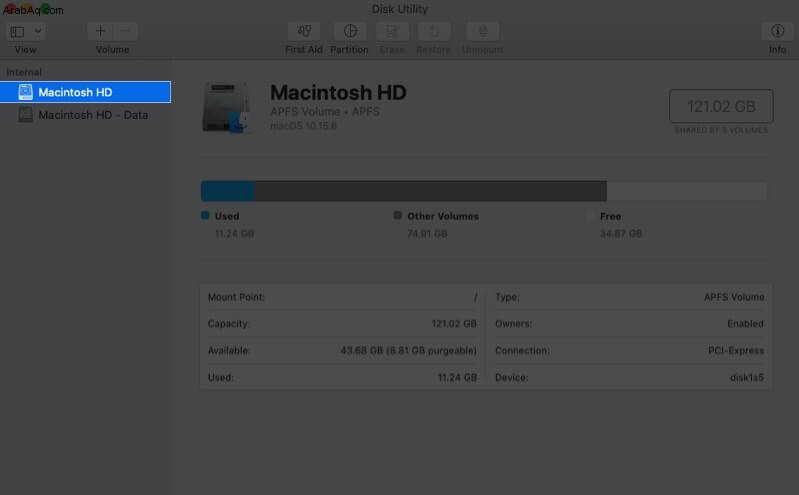Click the light Free segment of bar
The width and height of the screenshot is (799, 495).
686,191
